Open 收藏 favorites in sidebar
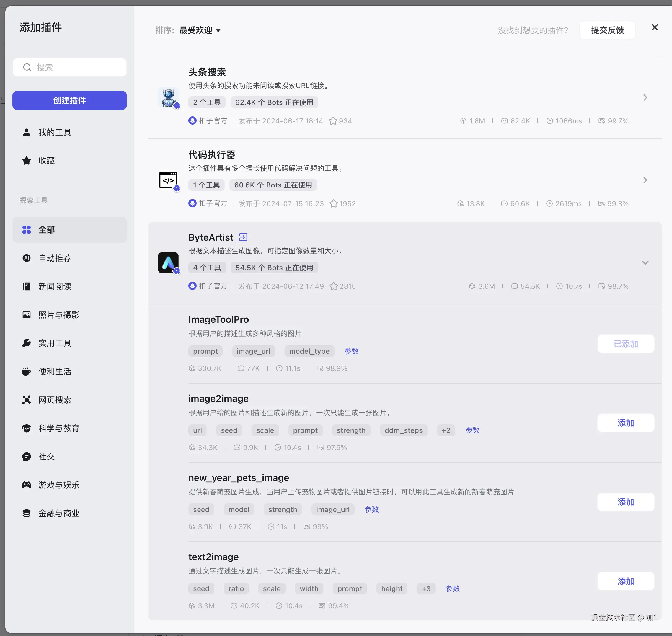Viewport: 672px width, 636px height. [x=46, y=161]
